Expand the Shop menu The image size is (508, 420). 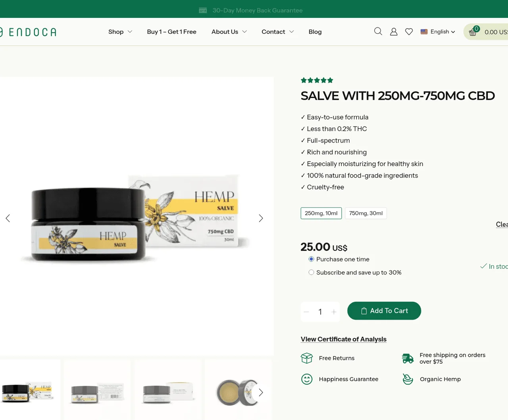click(x=120, y=32)
